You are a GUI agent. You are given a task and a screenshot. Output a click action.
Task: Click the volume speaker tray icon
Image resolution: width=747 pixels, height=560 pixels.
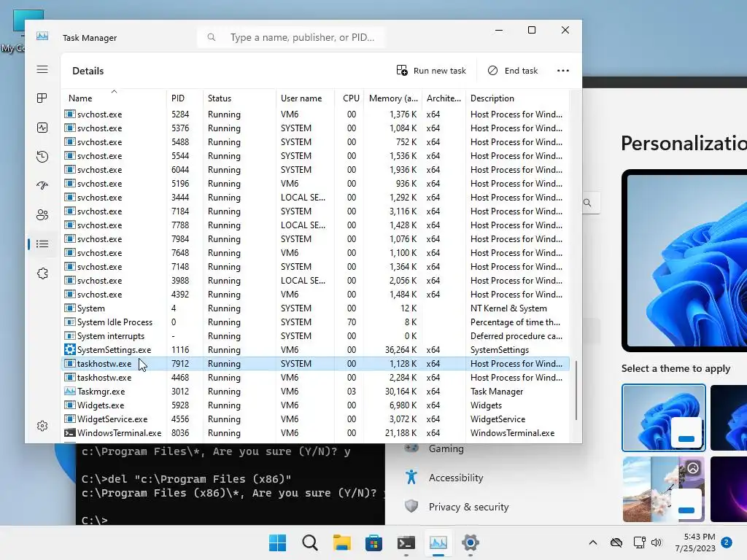pos(657,542)
